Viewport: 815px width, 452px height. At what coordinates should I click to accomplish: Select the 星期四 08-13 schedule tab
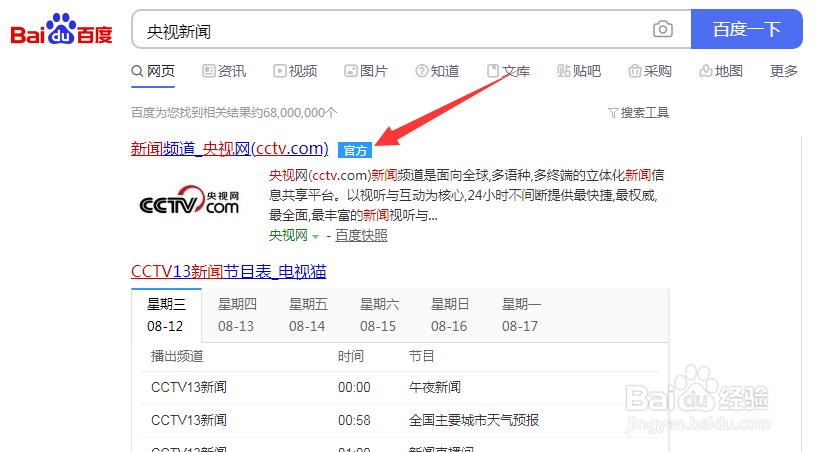pos(237,315)
